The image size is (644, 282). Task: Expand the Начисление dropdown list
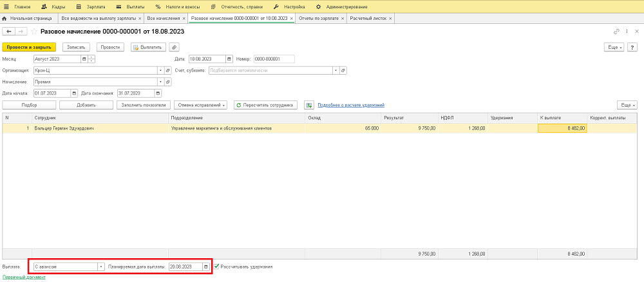(x=160, y=82)
